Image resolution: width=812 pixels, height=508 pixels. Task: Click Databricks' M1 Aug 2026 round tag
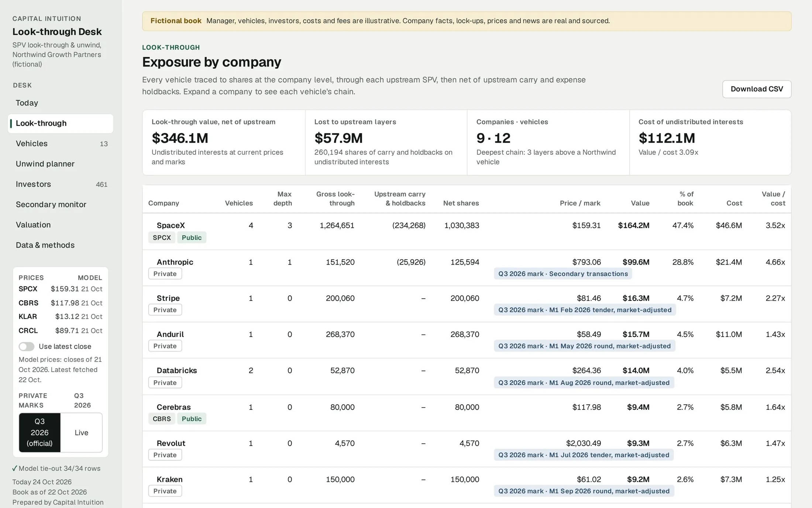584,383
